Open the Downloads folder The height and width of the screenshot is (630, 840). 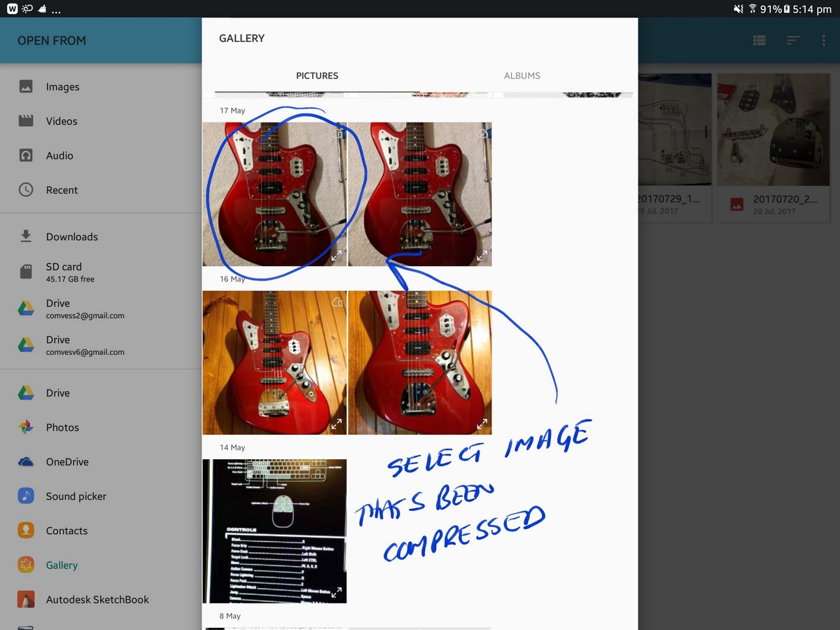click(x=71, y=237)
